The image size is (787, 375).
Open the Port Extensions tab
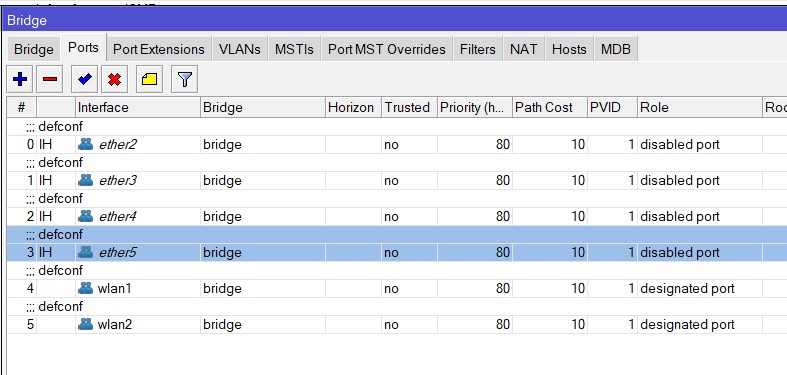[x=159, y=49]
